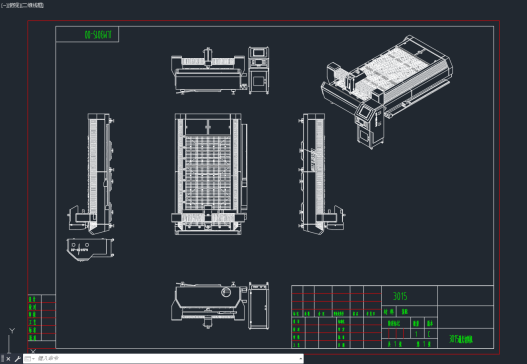Select the bottom rear elevation view drawing
This screenshot has width=527, height=364.
220,305
